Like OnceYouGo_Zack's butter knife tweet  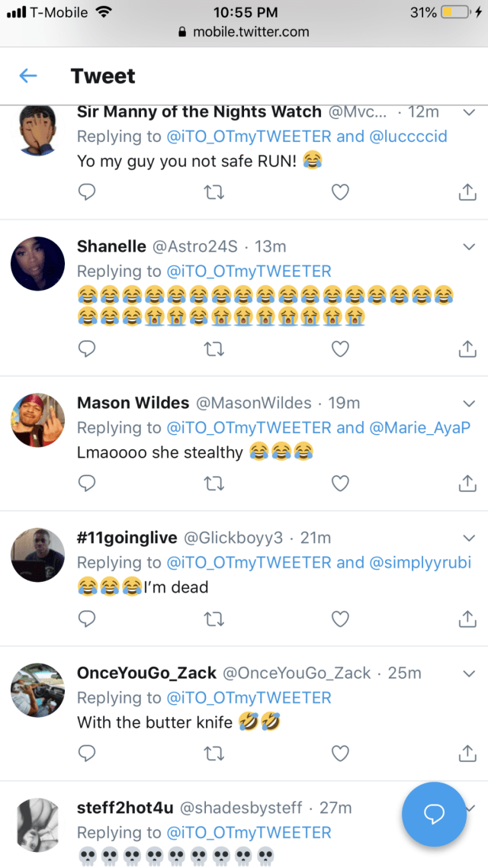[340, 753]
